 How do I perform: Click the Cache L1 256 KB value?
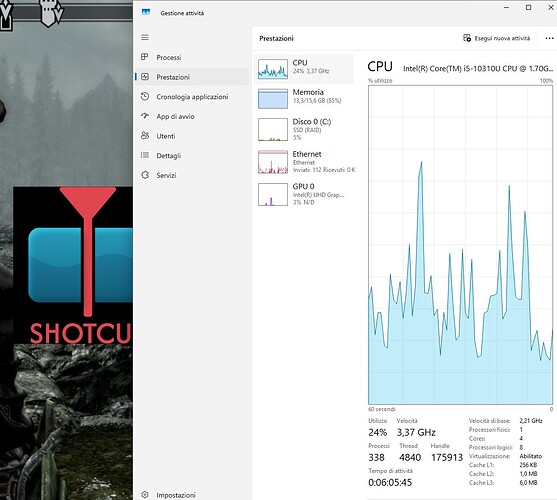coord(528,465)
